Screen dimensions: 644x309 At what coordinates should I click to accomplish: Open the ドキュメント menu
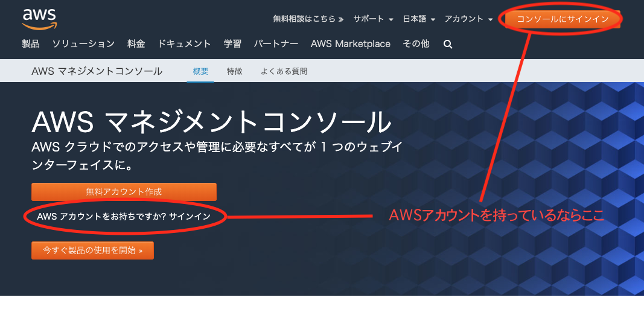[185, 44]
